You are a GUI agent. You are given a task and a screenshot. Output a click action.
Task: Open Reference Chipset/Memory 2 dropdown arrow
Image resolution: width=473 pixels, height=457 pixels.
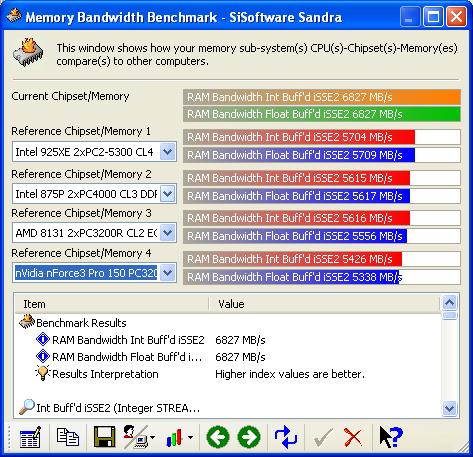pos(168,194)
